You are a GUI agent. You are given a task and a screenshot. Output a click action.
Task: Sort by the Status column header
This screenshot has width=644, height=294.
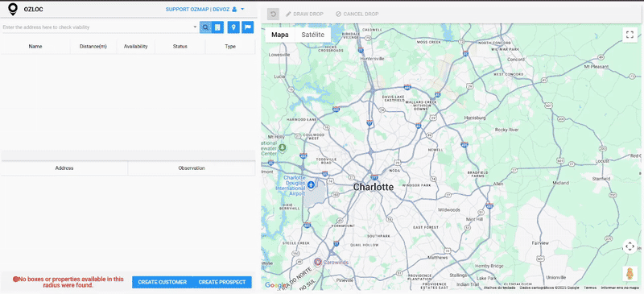pyautogui.click(x=180, y=47)
